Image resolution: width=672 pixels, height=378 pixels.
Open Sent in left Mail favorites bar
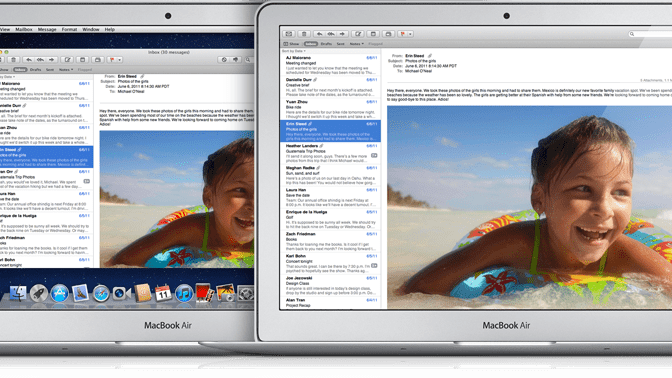[50, 69]
